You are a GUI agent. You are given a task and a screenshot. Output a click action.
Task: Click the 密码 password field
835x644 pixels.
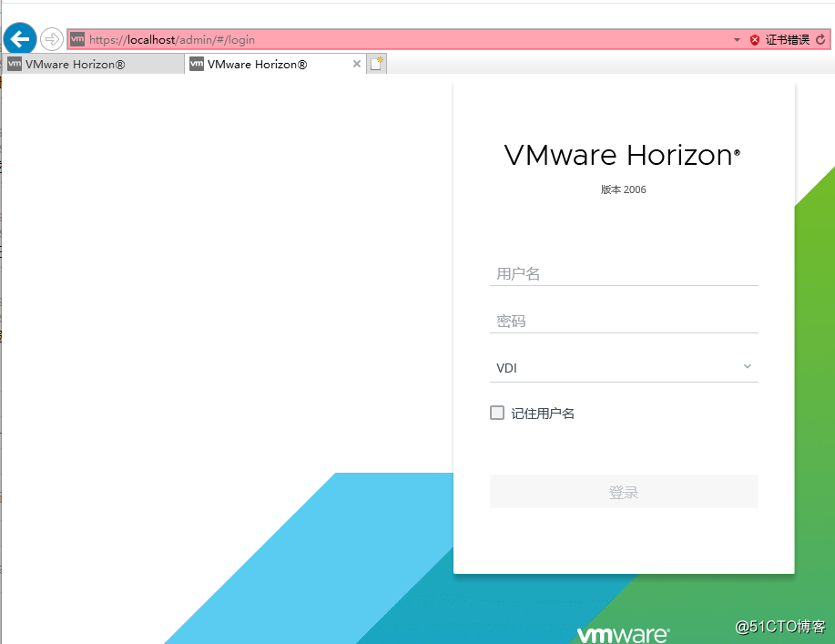point(624,322)
